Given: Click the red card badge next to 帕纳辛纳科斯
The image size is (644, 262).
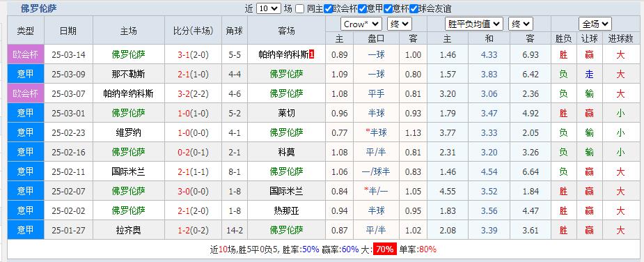Looking at the screenshot, I should coord(312,54).
